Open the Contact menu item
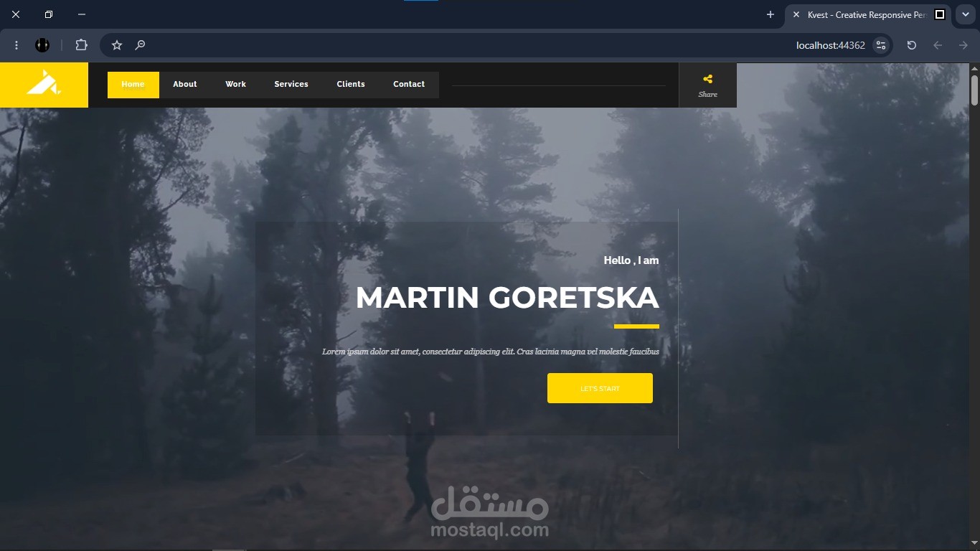 coord(409,85)
